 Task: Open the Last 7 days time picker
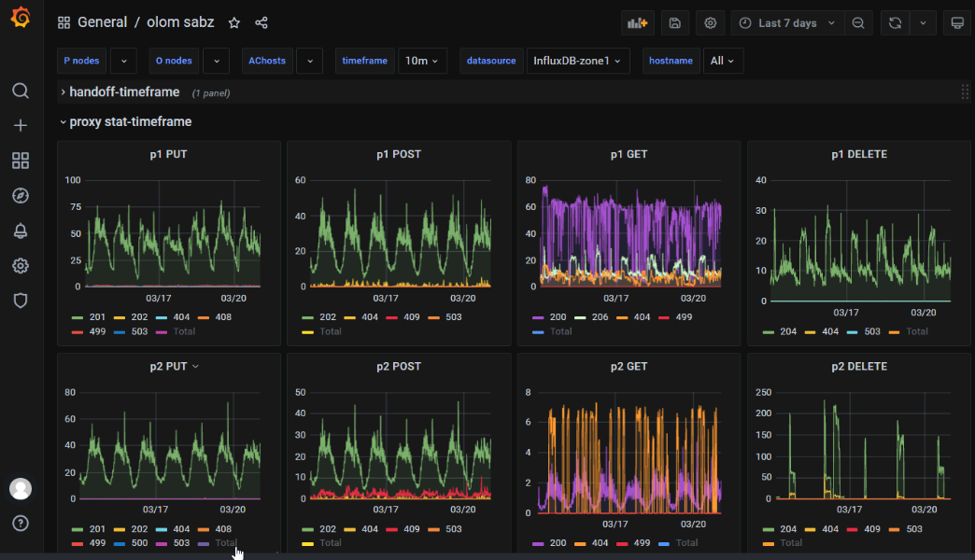(x=787, y=23)
